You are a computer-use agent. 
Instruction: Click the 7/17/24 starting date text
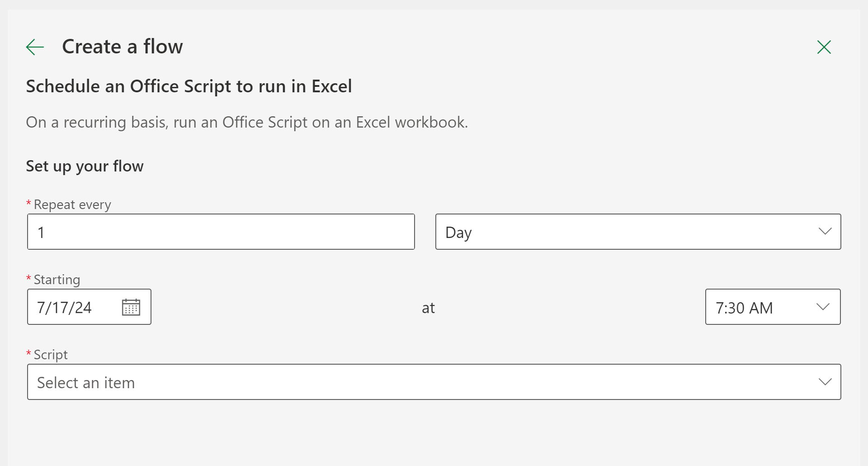coord(64,308)
